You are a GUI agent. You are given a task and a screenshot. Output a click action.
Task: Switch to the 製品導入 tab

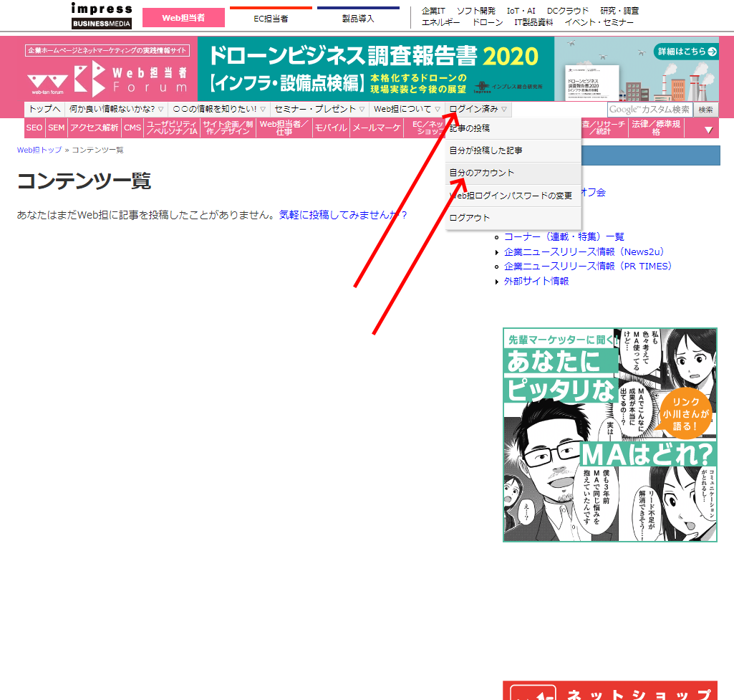click(x=358, y=18)
